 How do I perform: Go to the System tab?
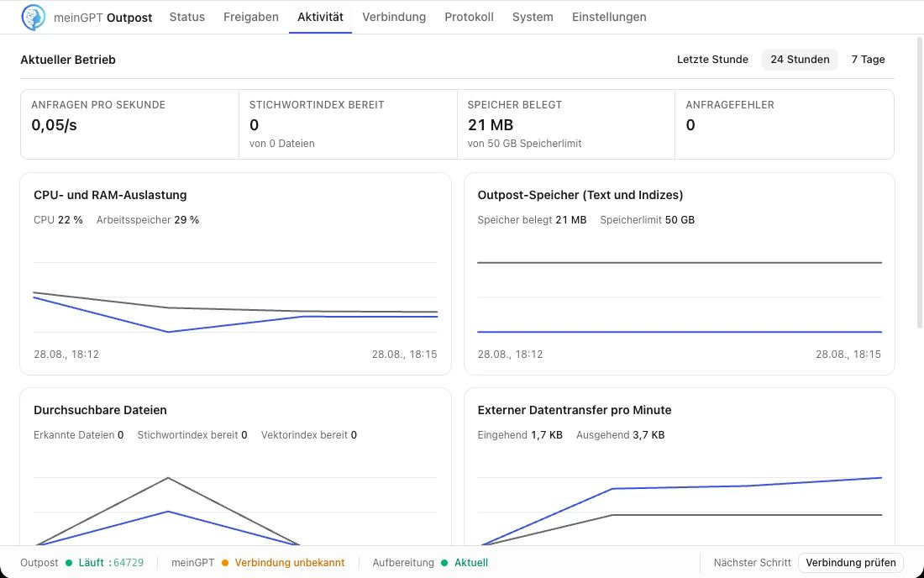pyautogui.click(x=533, y=17)
